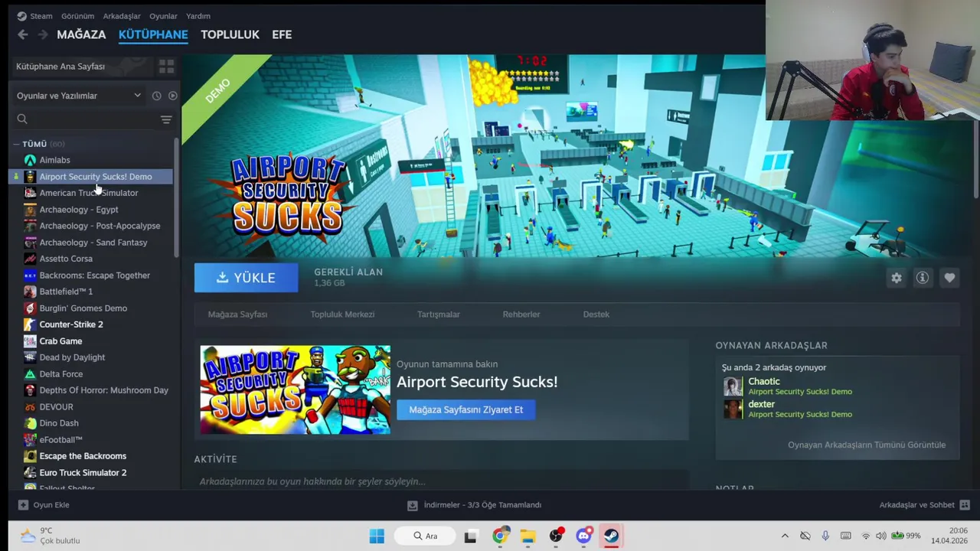Open Chrome from the Windows taskbar
This screenshot has width=980, height=551.
coord(499,536)
